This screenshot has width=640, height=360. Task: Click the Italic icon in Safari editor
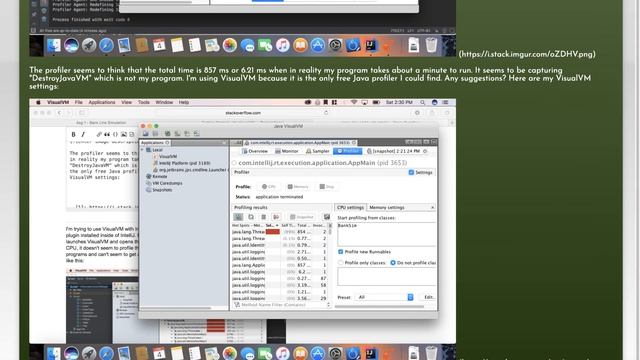tap(83, 134)
